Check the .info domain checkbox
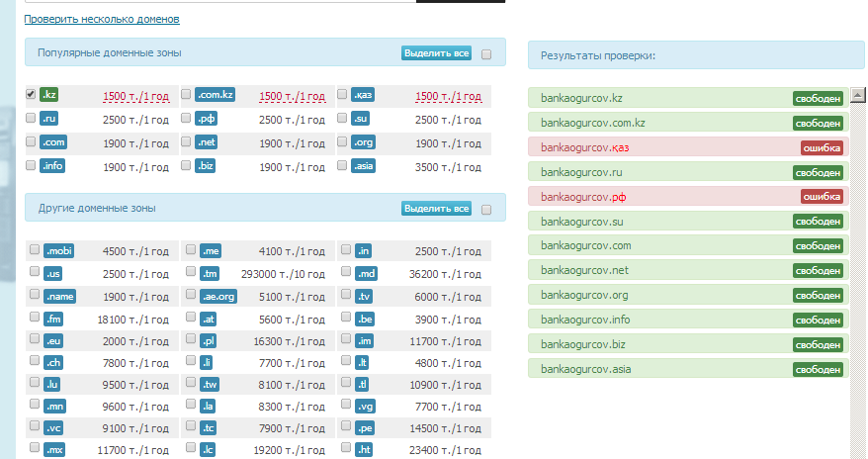The image size is (868, 459). tap(31, 165)
